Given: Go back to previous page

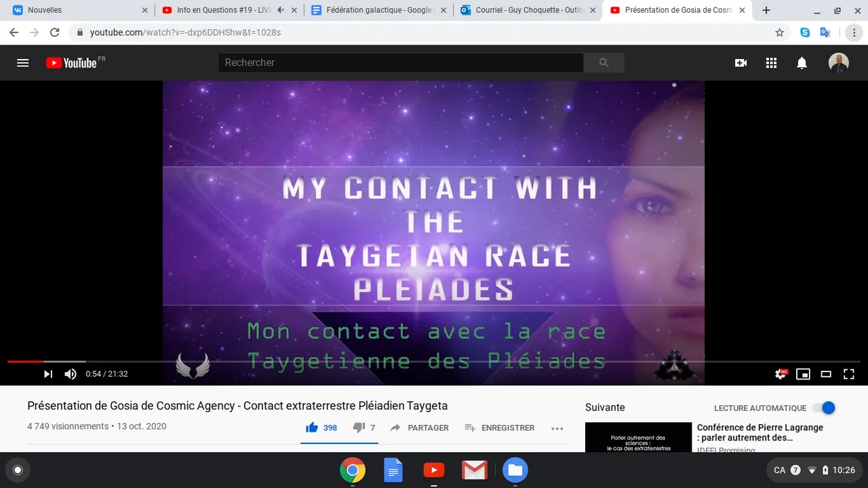Looking at the screenshot, I should tap(14, 33).
